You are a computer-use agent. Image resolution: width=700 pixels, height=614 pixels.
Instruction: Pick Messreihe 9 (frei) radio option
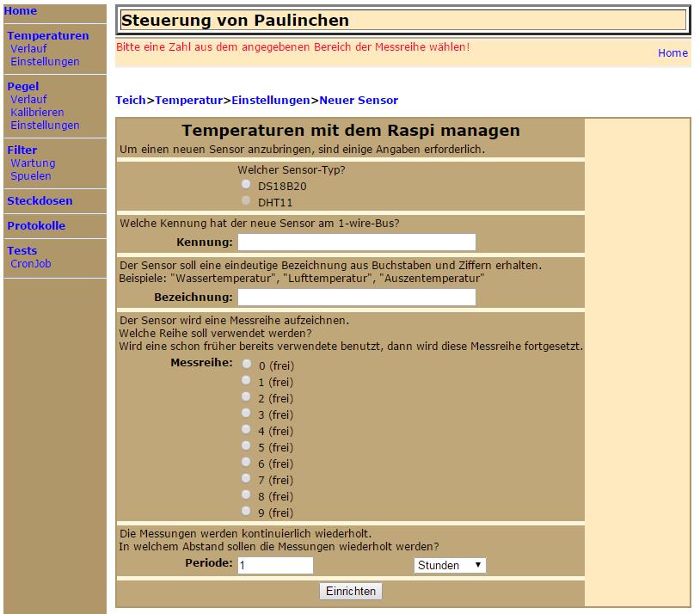[x=247, y=512]
